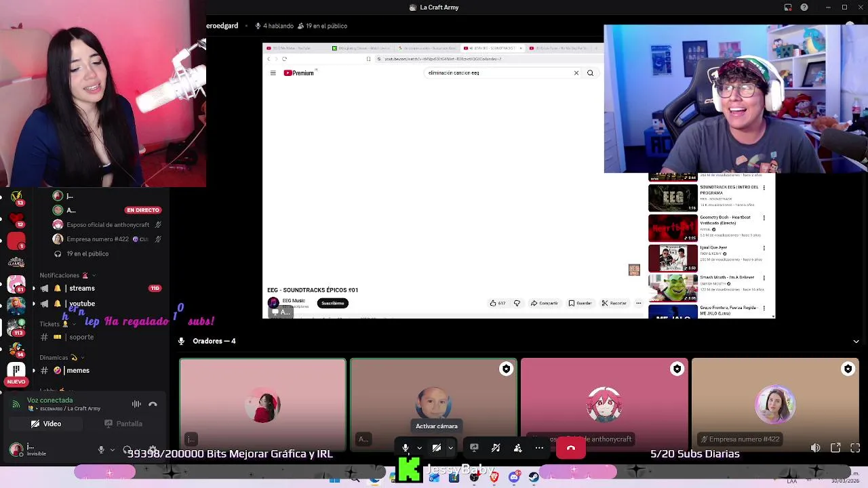The height and width of the screenshot is (488, 868).
Task: Open the Discord inbox icon in title bar
Action: pos(788,7)
